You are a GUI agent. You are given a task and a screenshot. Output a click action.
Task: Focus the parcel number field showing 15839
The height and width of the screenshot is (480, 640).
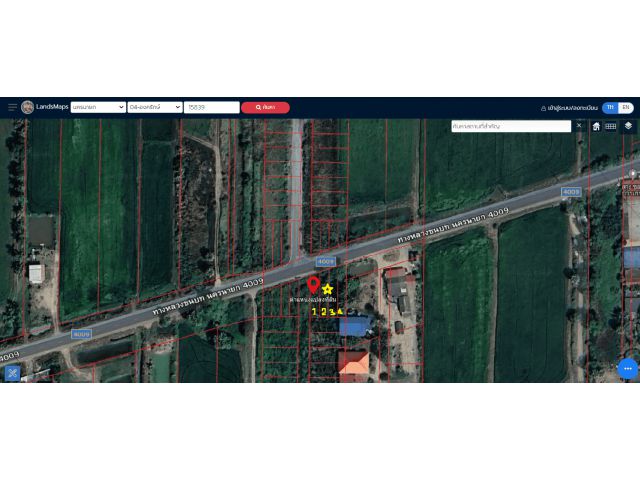click(211, 107)
